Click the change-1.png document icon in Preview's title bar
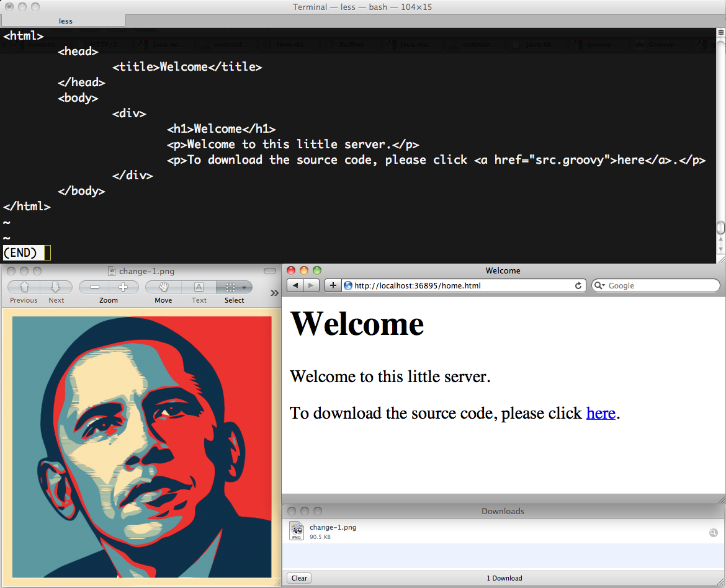 pyautogui.click(x=111, y=271)
